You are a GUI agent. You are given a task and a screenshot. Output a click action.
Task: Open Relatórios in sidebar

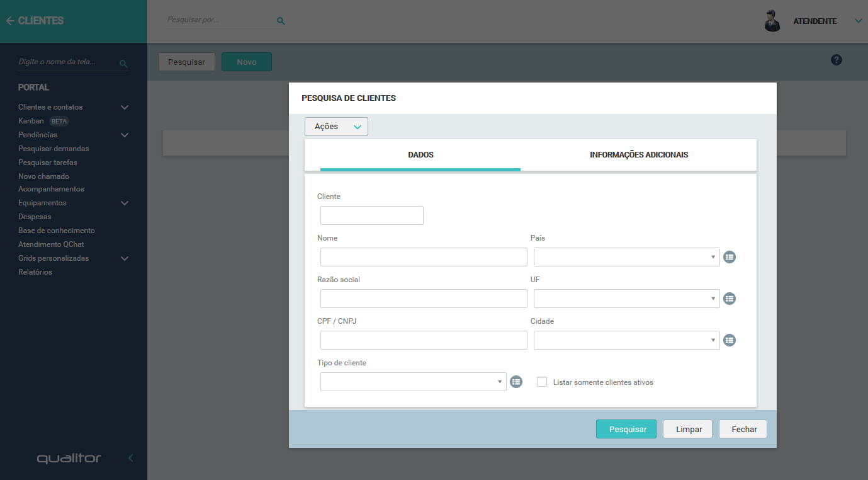click(35, 272)
